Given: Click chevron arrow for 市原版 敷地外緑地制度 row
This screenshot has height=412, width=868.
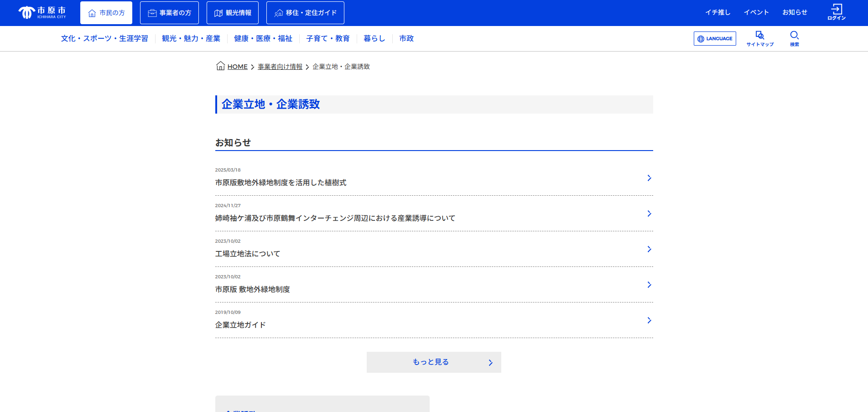Looking at the screenshot, I should pyautogui.click(x=649, y=285).
